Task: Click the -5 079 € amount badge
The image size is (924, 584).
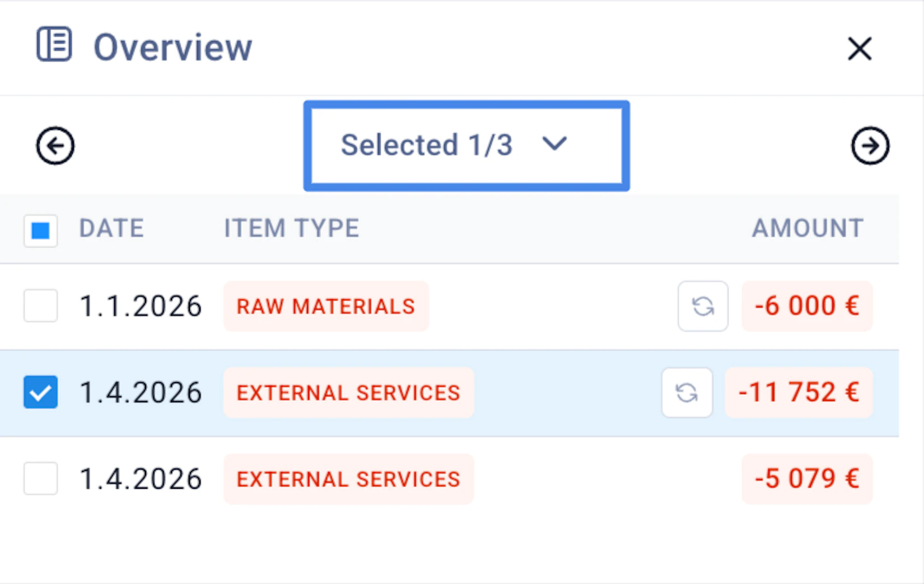Action: click(807, 479)
